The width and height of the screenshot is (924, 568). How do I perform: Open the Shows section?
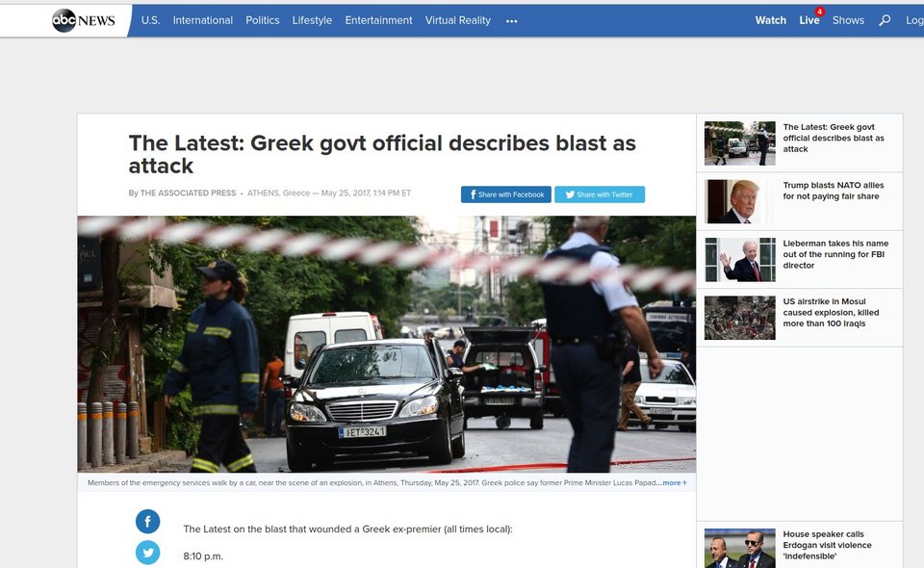click(x=848, y=19)
